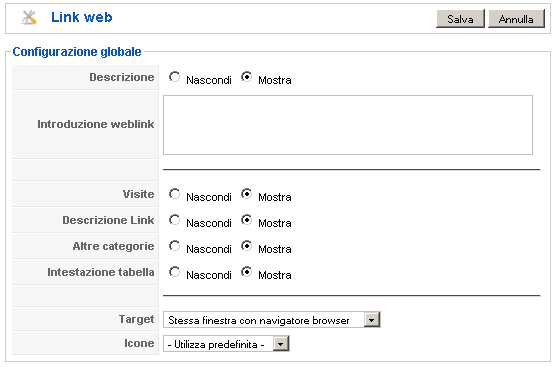Click the Descrizione Link label
The image size is (556, 367).
(108, 220)
